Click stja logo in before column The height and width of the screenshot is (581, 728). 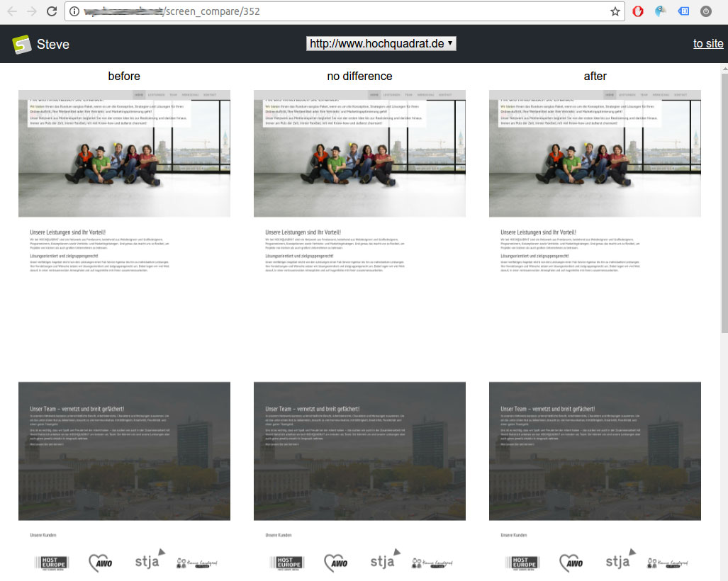pos(150,560)
